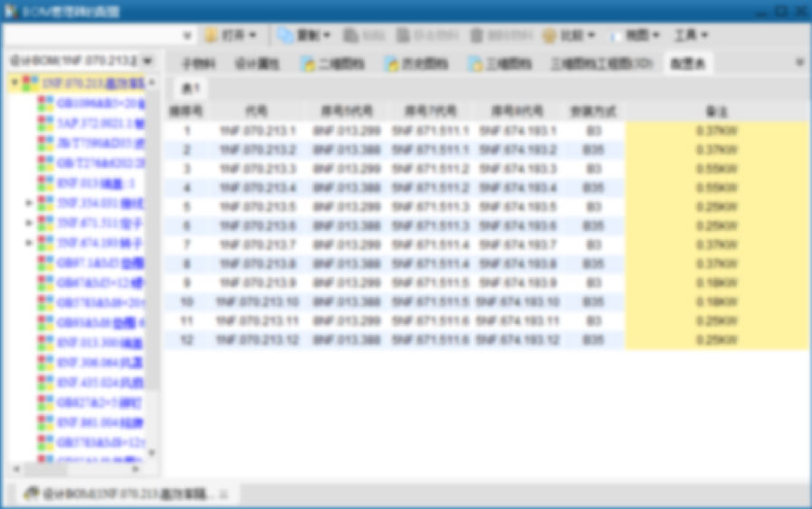Select remark cell 0.55KW in row 3
This screenshot has height=509, width=812.
click(x=717, y=169)
